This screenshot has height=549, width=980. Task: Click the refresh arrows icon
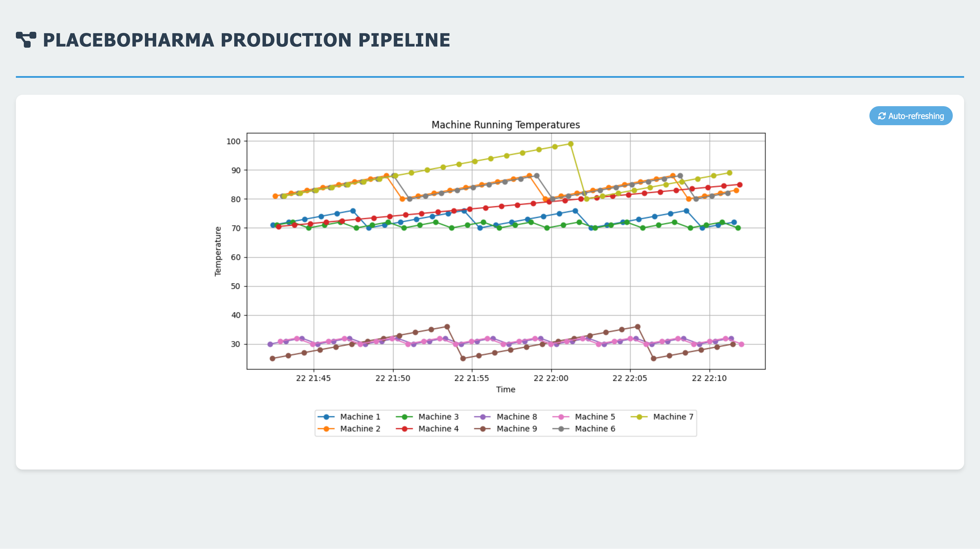click(x=882, y=116)
